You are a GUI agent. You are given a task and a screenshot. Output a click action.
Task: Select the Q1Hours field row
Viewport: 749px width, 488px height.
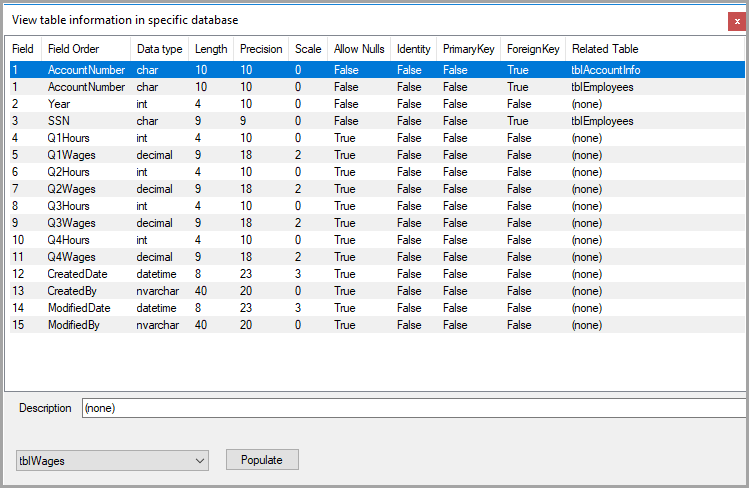(377, 138)
